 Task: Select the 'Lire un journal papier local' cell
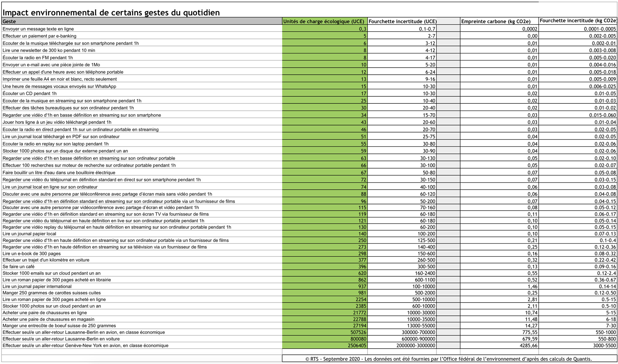(29, 234)
